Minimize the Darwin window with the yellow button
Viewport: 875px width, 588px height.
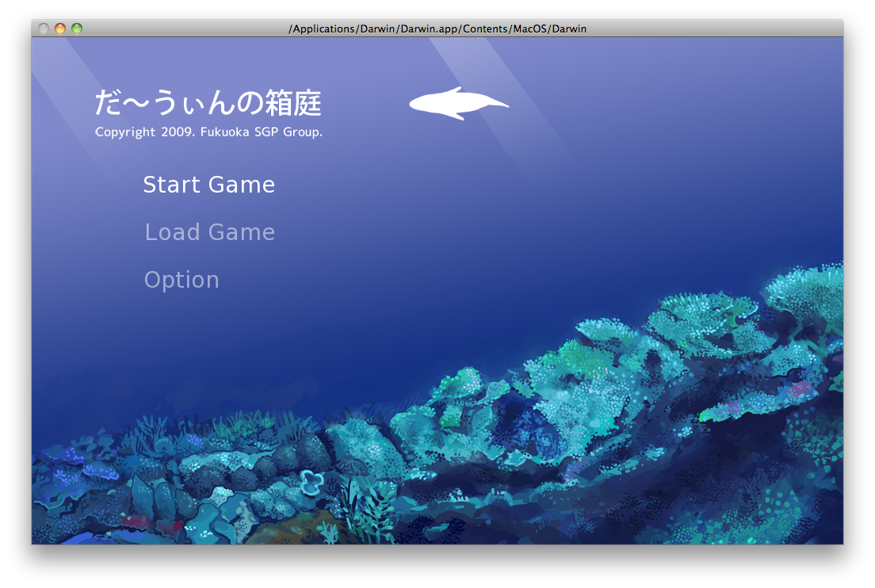[x=60, y=29]
